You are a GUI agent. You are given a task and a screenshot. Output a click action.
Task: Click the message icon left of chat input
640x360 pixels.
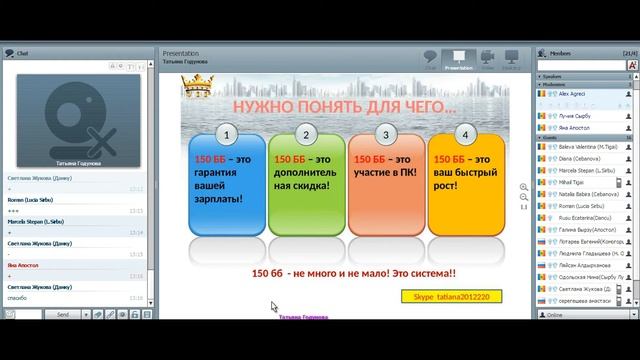coord(10,315)
